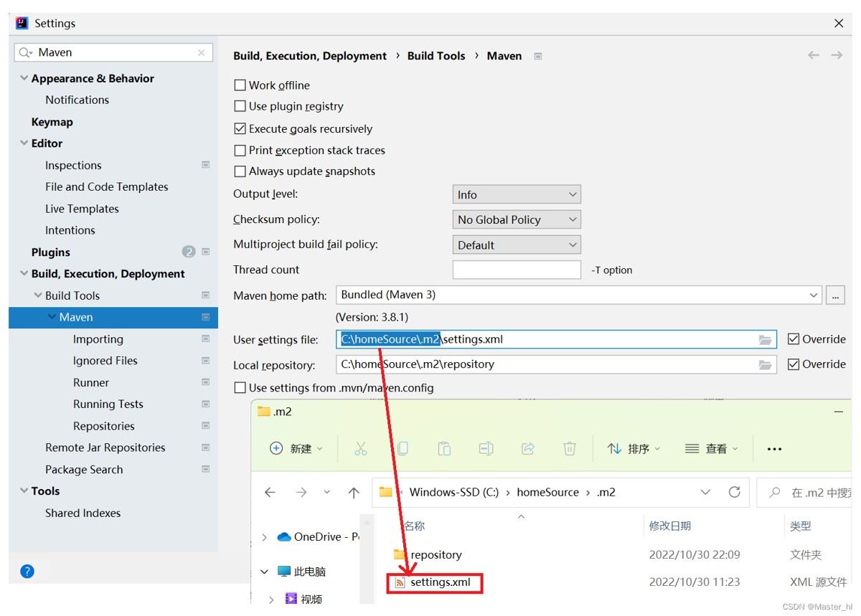
Task: Click the delete trash icon in Explorer
Action: point(569,449)
